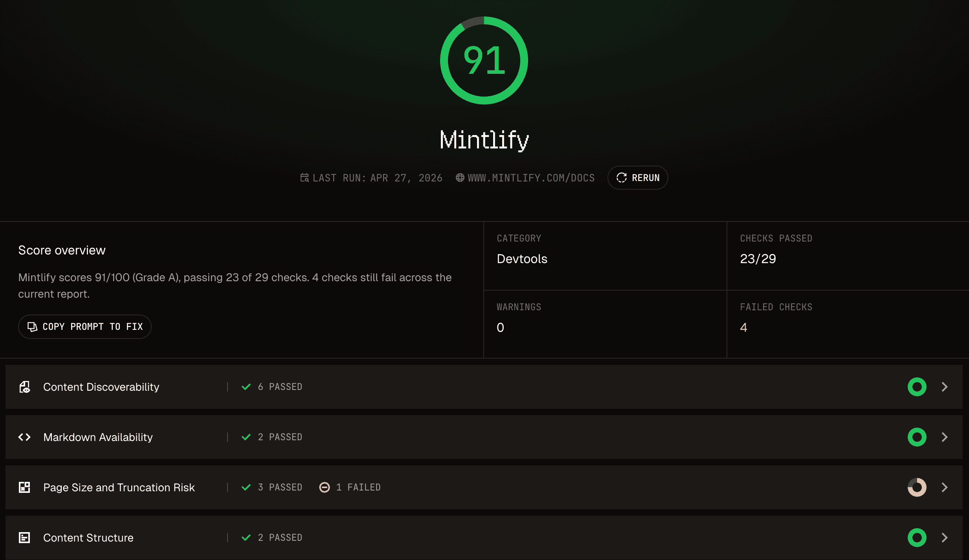The height and width of the screenshot is (560, 969).
Task: Expand the Page Size and Truncation Risk section
Action: [945, 487]
